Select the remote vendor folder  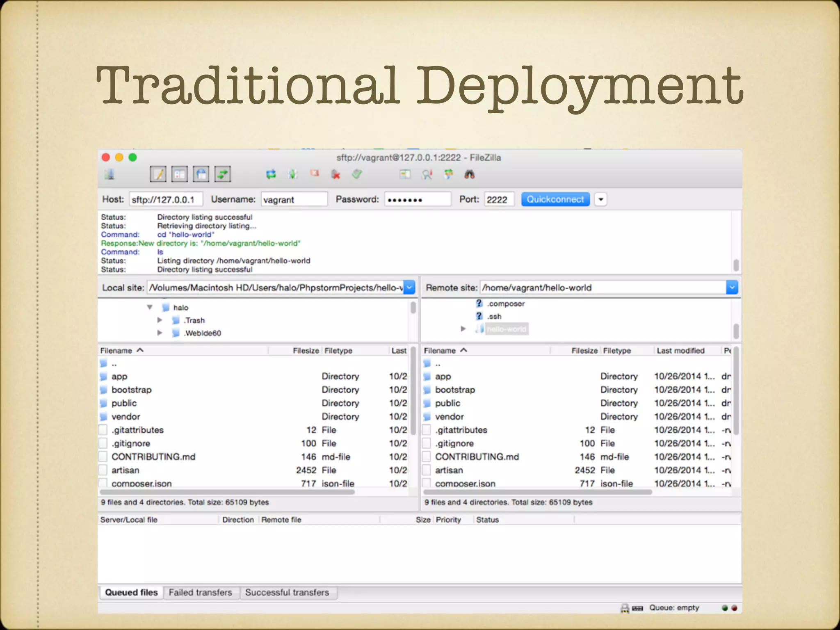pos(577,416)
